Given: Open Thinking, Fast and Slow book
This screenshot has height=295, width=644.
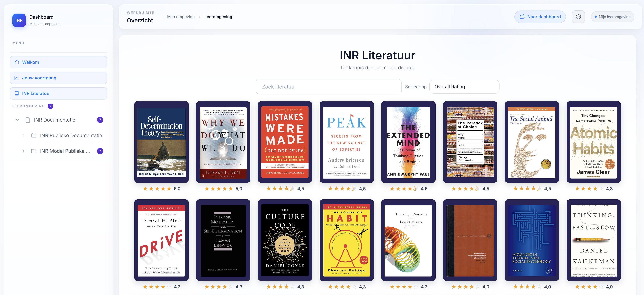Looking at the screenshot, I should pyautogui.click(x=594, y=240).
